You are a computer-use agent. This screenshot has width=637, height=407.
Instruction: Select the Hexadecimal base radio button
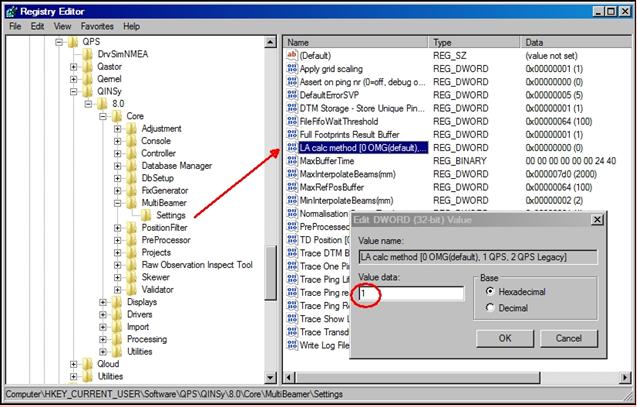click(490, 291)
